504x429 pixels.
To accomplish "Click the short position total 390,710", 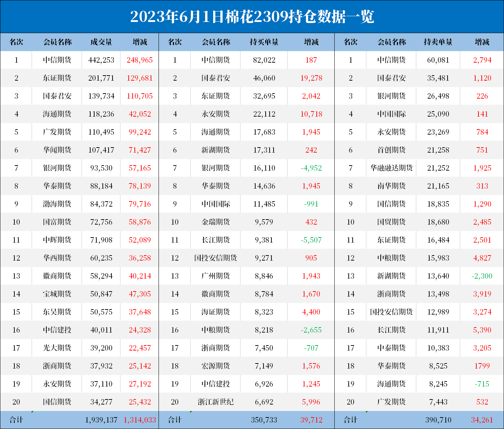I will [438, 420].
